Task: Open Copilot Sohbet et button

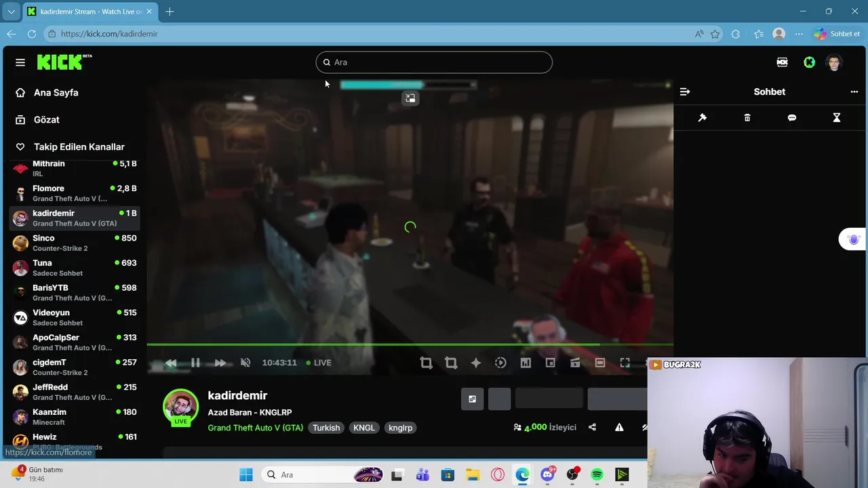Action: coord(837,34)
